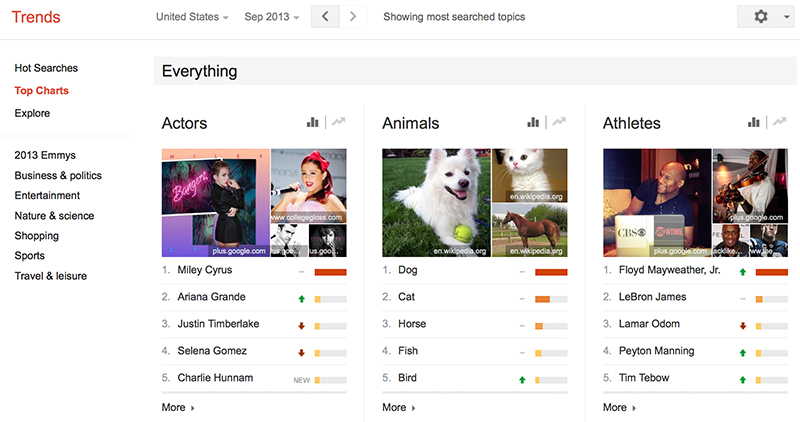800x422 pixels.
Task: Switch Actors to bar chart view
Action: click(312, 122)
